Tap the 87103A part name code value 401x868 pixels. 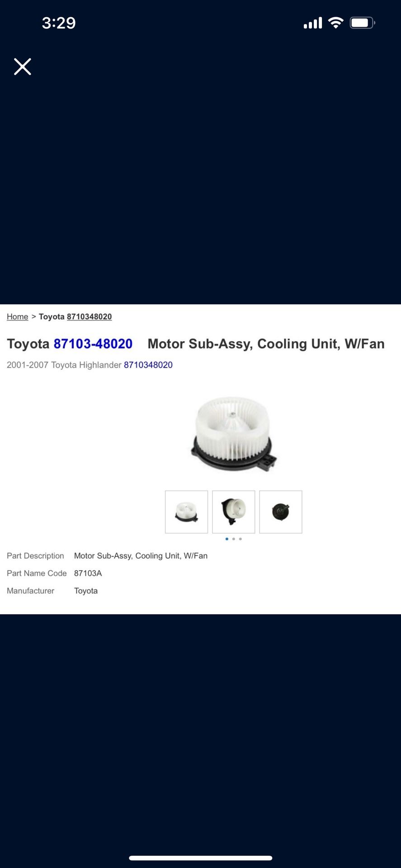[88, 573]
